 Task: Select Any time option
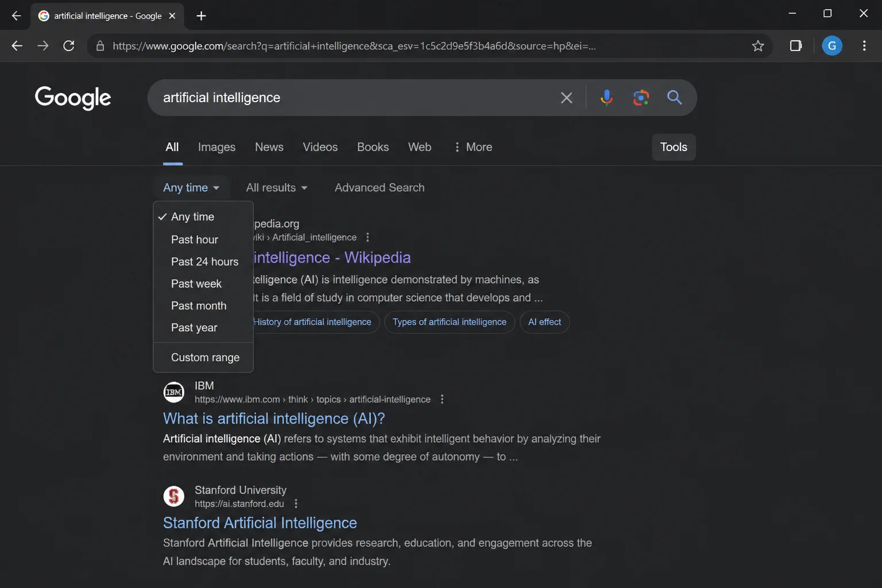pyautogui.click(x=203, y=217)
